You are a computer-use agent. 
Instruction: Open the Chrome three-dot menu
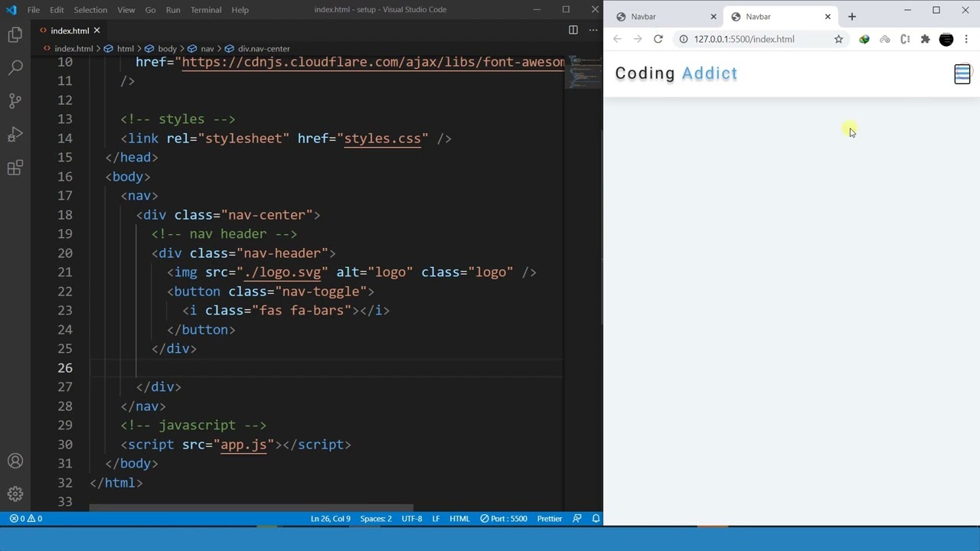(966, 39)
